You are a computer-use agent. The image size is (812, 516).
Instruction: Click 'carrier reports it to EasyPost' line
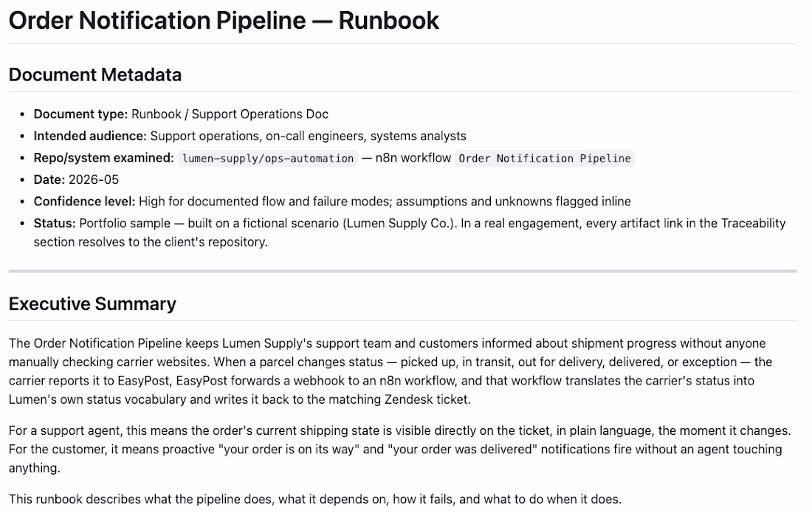pos(381,380)
